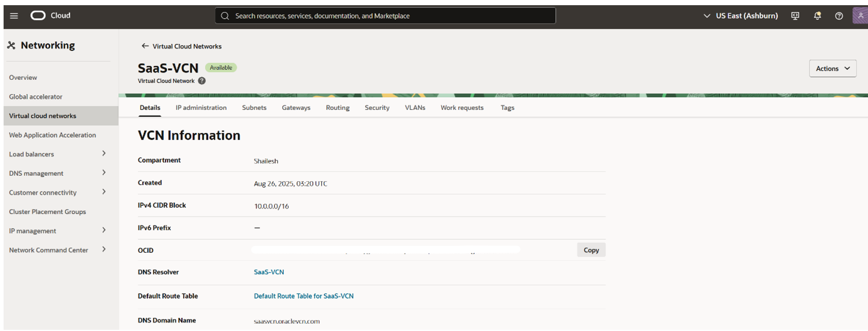Click the help icon beside Virtual Cloud Network
This screenshot has height=331, width=868.
(202, 81)
